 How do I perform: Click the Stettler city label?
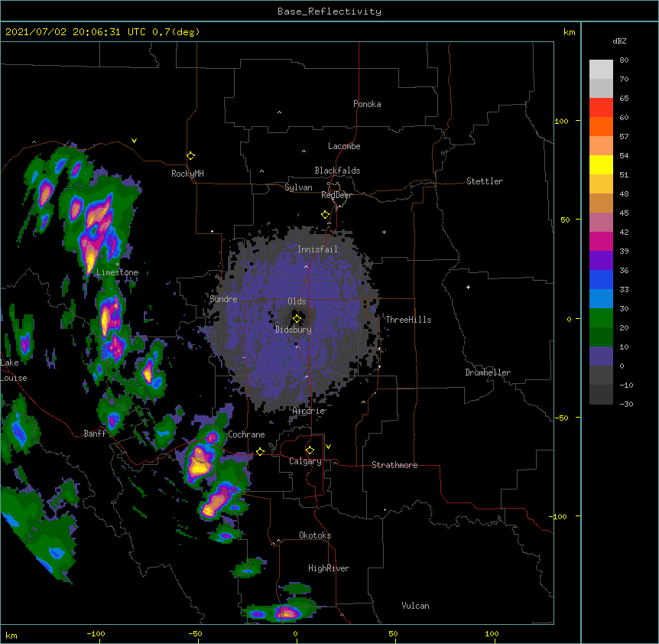(x=485, y=181)
